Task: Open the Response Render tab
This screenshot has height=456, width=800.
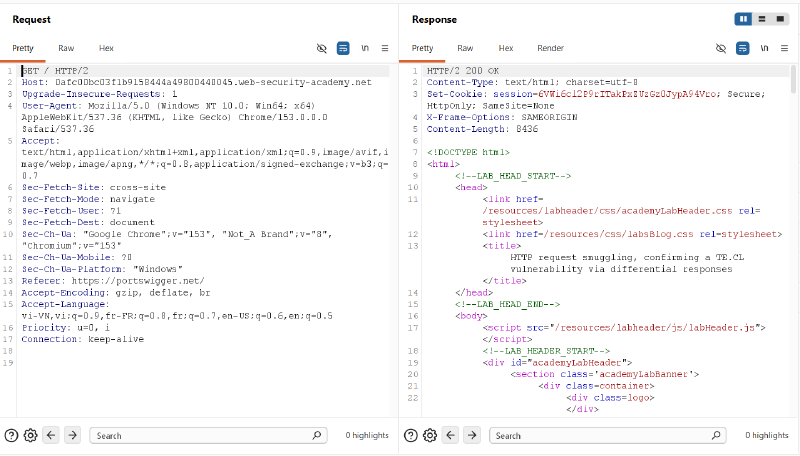Action: (551, 48)
